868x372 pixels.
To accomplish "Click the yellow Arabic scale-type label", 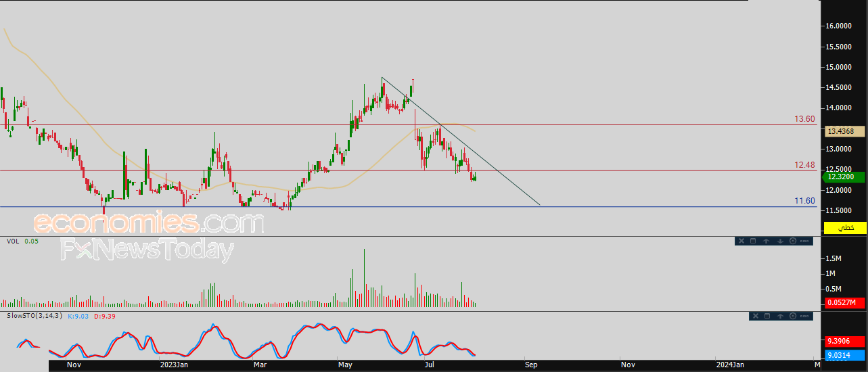I will point(844,228).
